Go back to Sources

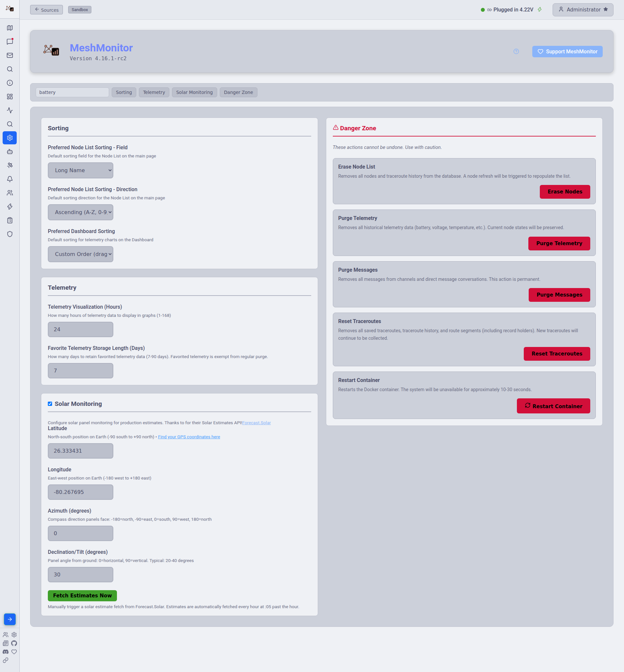[x=47, y=10]
